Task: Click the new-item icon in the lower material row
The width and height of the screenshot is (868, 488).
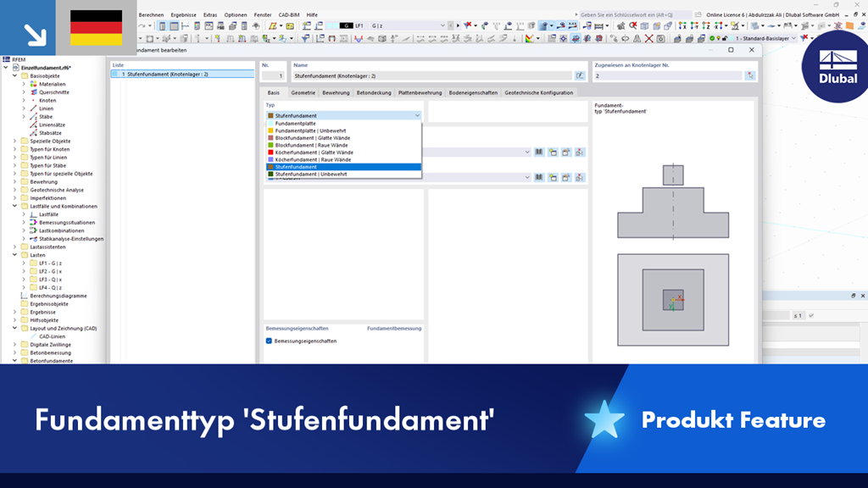Action: pos(553,178)
